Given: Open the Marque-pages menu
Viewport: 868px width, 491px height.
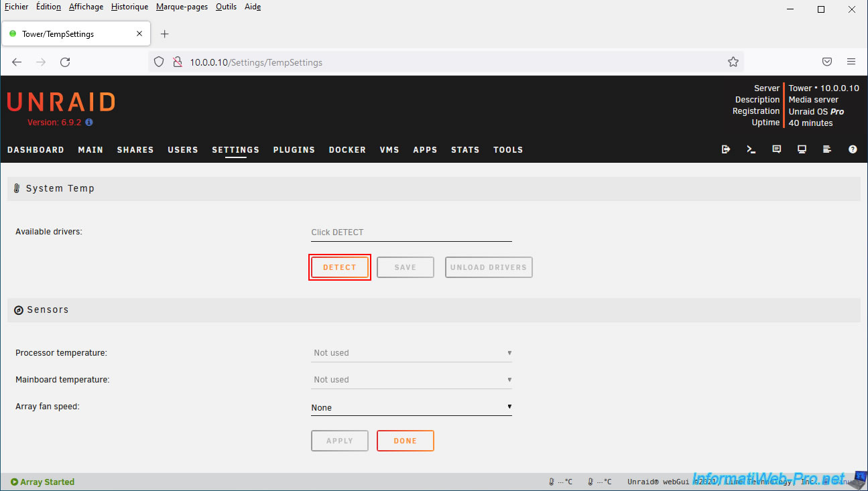Looking at the screenshot, I should click(182, 7).
